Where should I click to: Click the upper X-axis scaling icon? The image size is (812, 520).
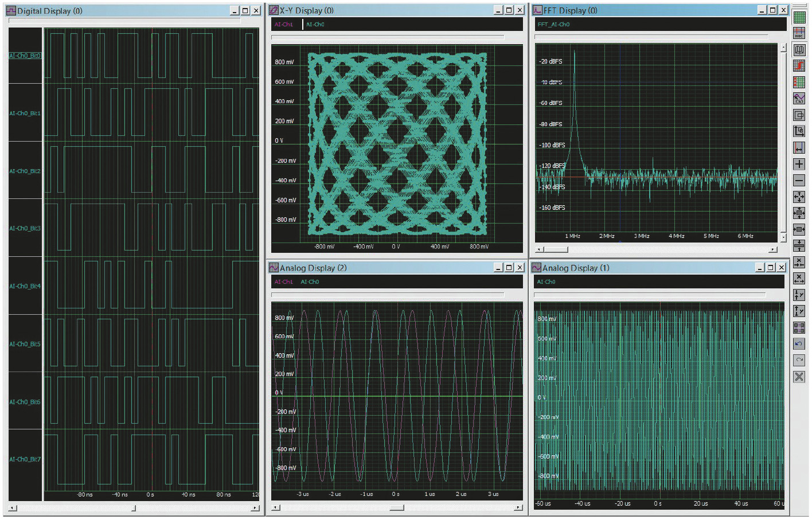point(799,262)
